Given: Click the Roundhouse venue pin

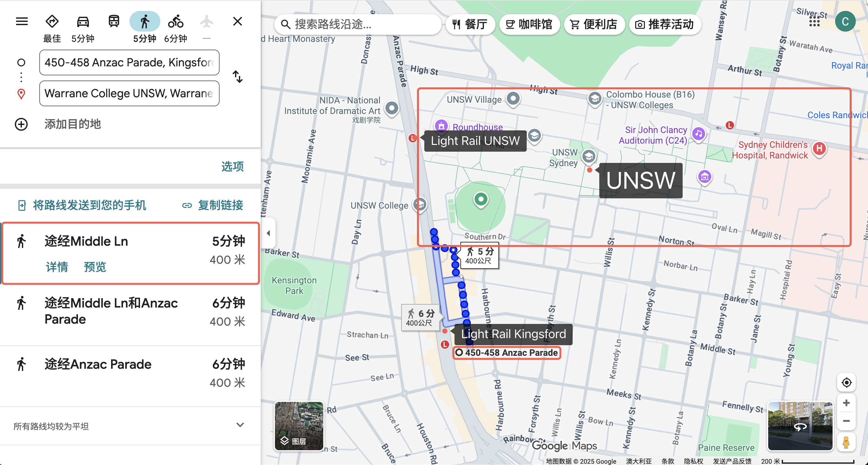Looking at the screenshot, I should 441,126.
